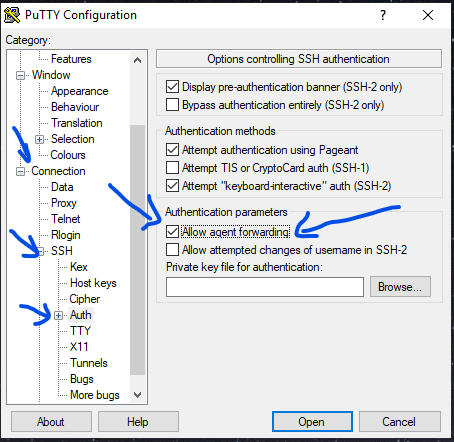Viewport: 454px width, 442px height.
Task: Toggle Display pre-authentication banner checkbox
Action: pos(172,87)
